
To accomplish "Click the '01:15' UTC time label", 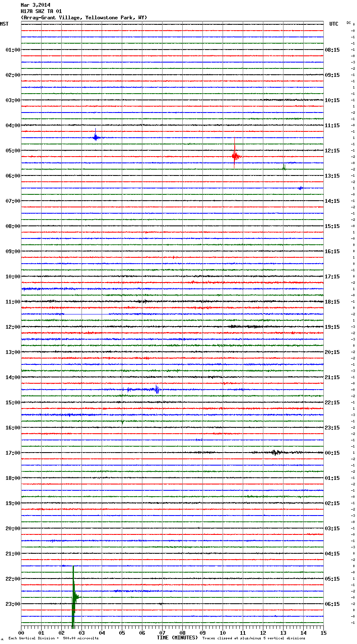I will [332, 478].
